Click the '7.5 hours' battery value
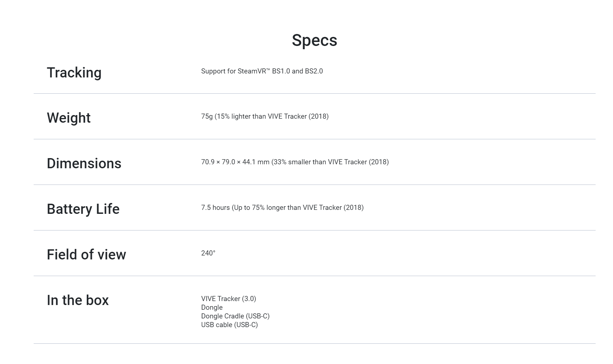 [x=215, y=208]
